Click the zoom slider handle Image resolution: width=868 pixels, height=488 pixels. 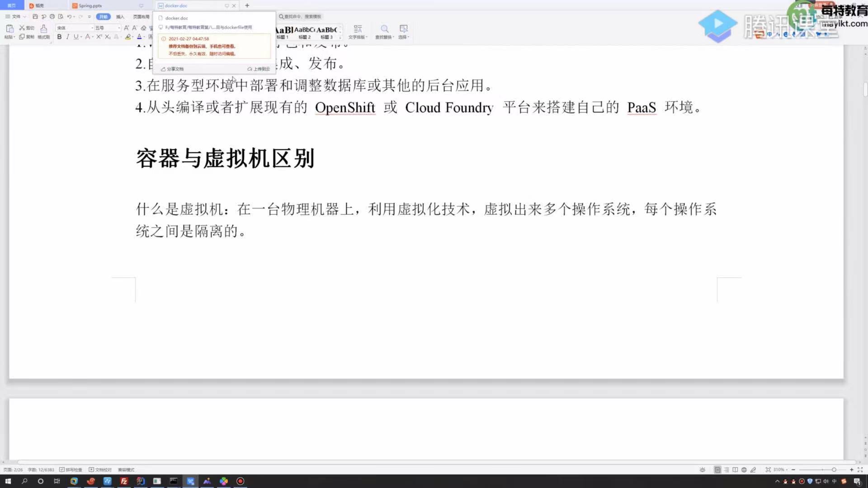pyautogui.click(x=834, y=470)
